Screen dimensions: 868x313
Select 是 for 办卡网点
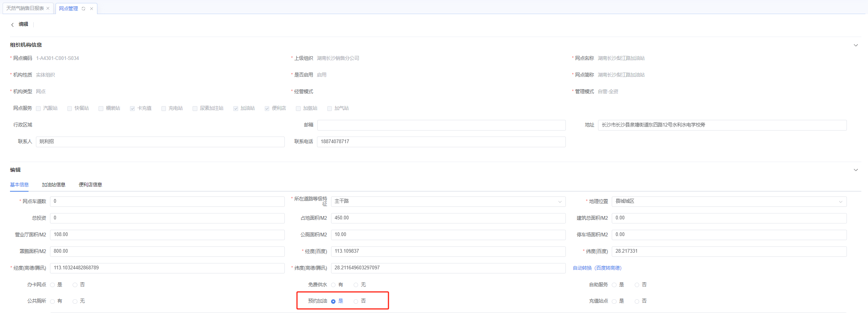tap(53, 285)
